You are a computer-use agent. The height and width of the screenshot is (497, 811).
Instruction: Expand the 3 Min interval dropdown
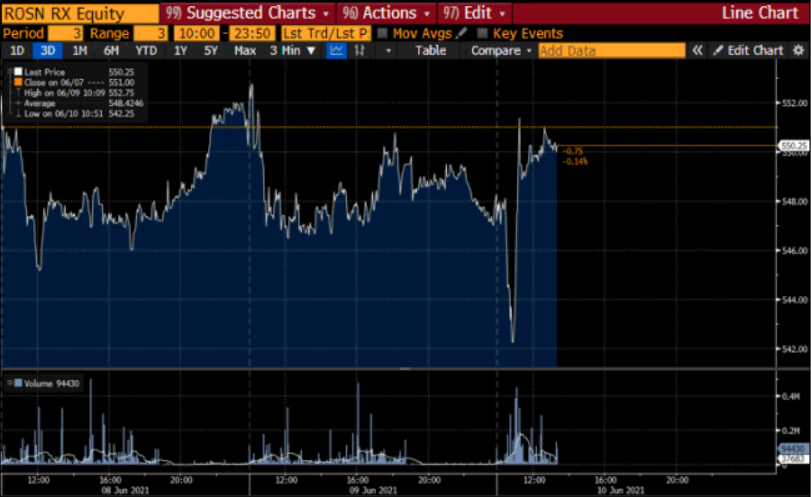[293, 50]
